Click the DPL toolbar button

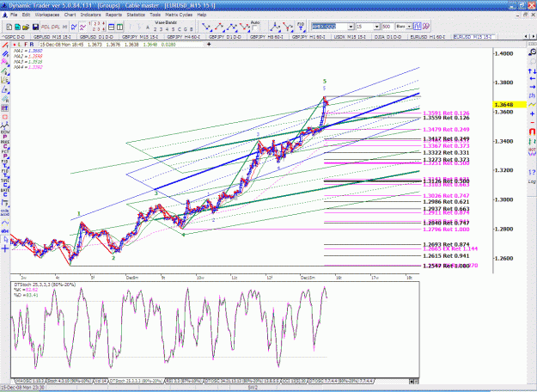[56, 27]
